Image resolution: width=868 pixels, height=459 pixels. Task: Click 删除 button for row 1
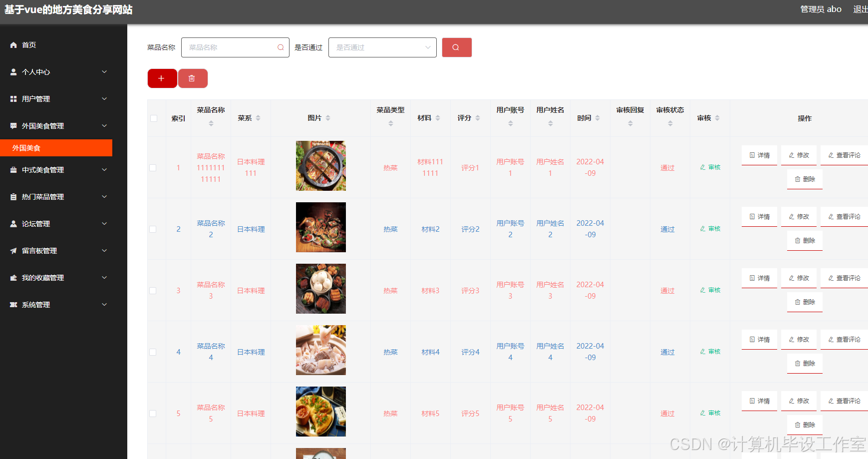point(805,179)
